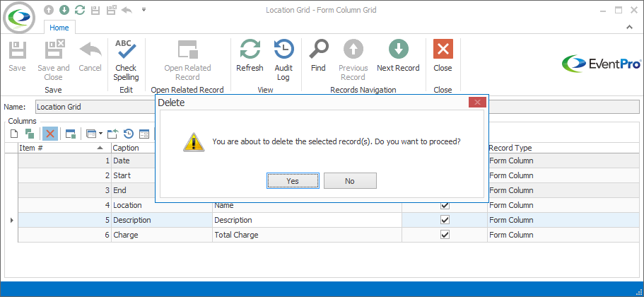Select the Start caption cell
This screenshot has height=297, width=644.
pos(133,175)
